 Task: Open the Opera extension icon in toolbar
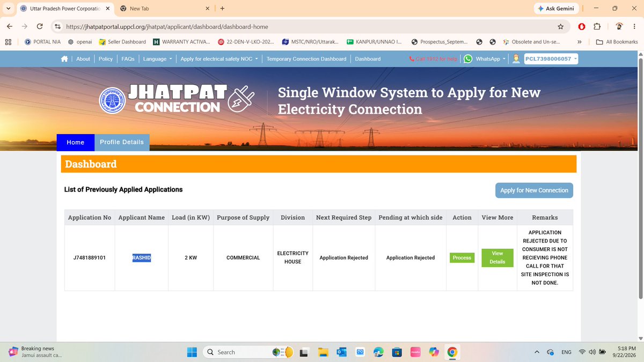click(582, 26)
